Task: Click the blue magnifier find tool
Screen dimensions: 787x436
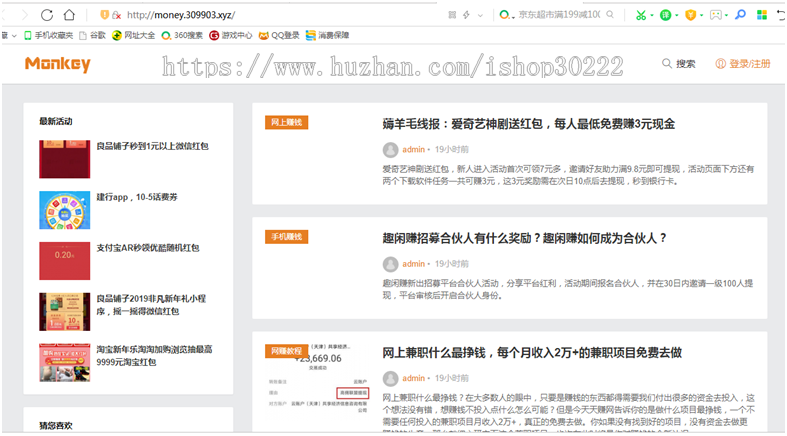Action: 740,15
